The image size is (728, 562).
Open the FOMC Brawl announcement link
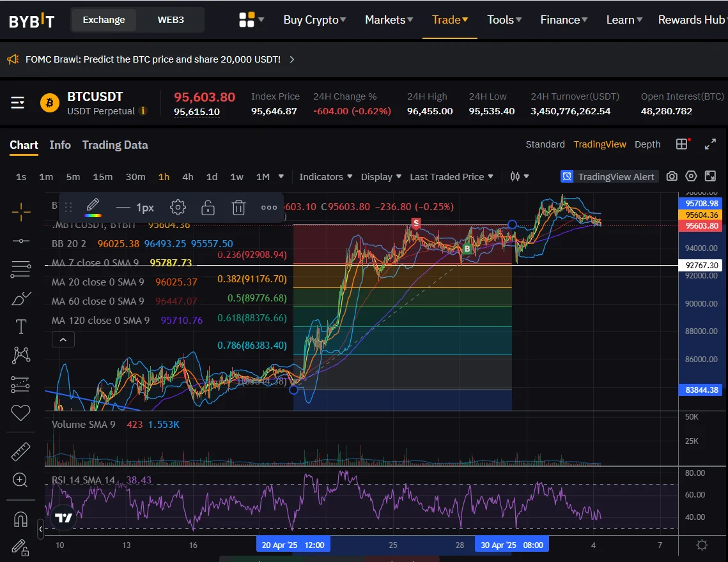coord(153,59)
